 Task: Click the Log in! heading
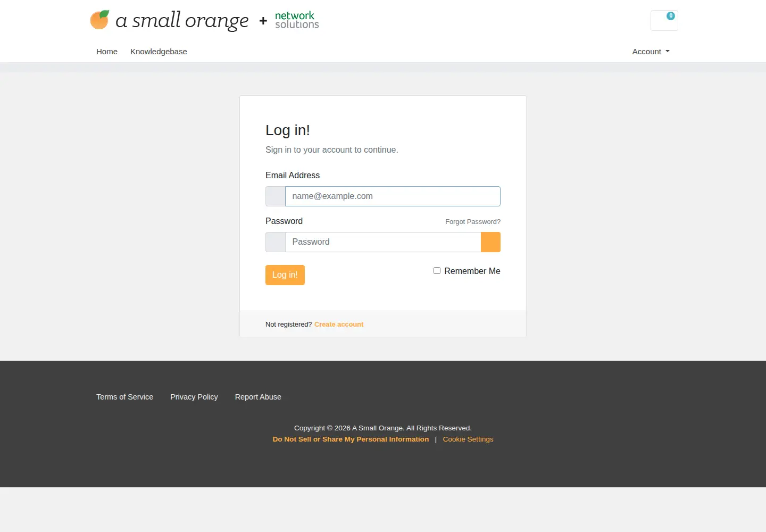click(x=288, y=130)
